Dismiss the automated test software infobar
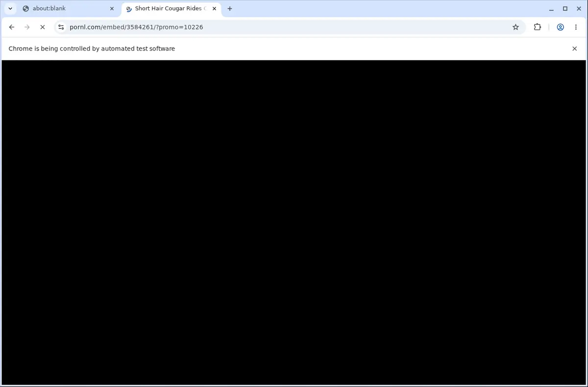588x387 pixels. click(x=574, y=48)
